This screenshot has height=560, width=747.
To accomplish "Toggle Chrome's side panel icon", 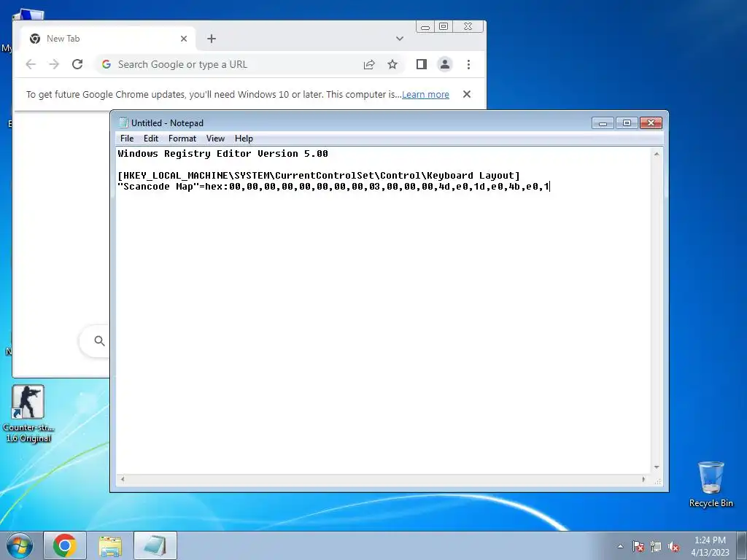I will [x=422, y=64].
